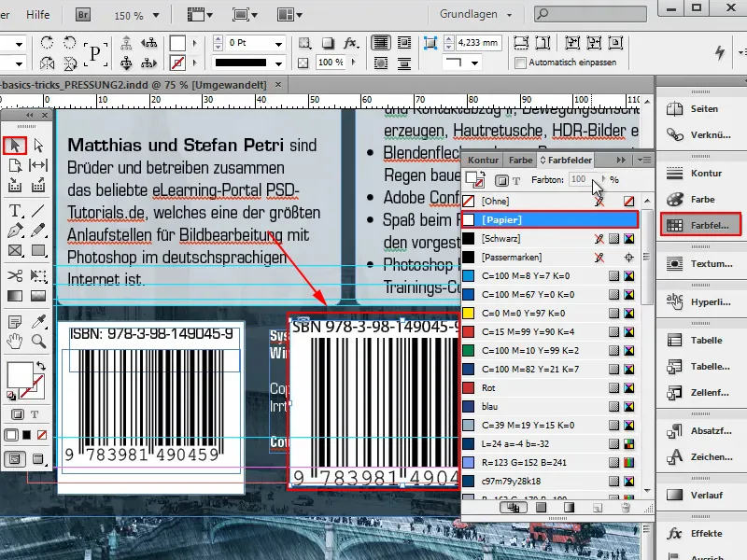
Task: Open the Effekte panel in the dock
Action: point(699,533)
